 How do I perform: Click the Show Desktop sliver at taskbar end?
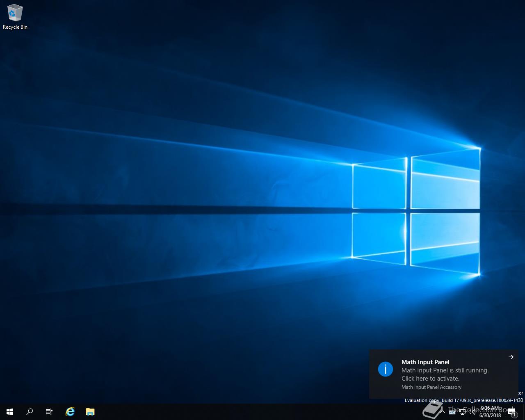[524, 412]
